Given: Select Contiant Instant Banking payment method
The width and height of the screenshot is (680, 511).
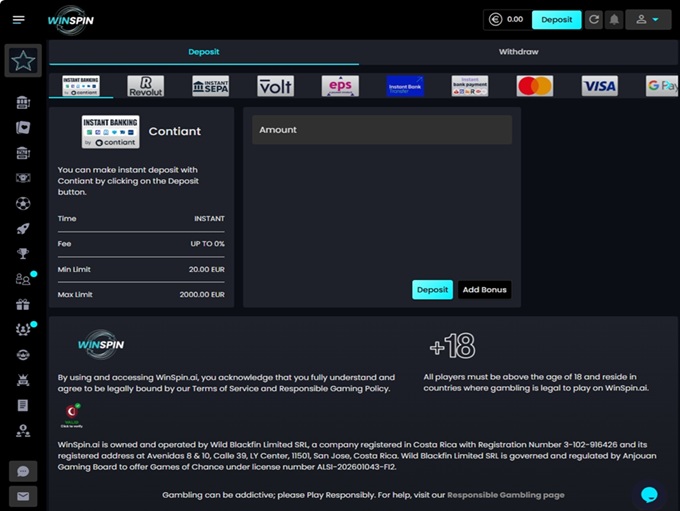Looking at the screenshot, I should coord(81,86).
